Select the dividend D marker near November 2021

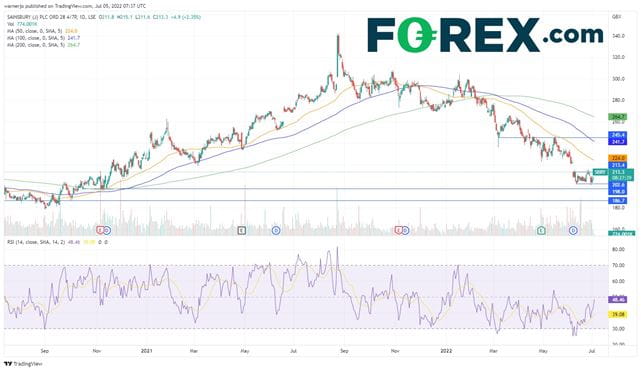(x=405, y=231)
